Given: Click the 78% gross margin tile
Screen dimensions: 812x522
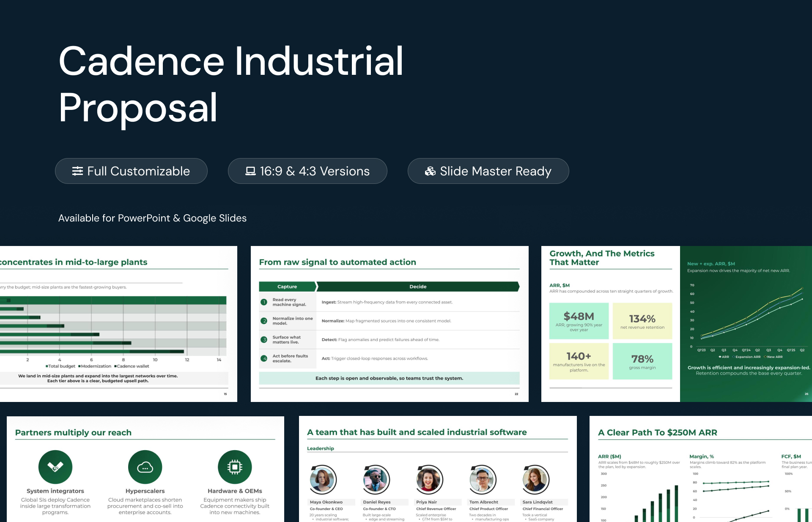Looking at the screenshot, I should [x=642, y=361].
